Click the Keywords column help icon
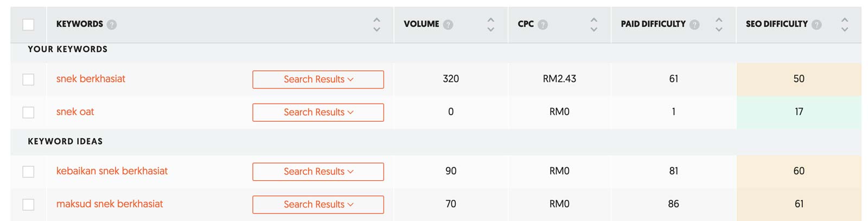This screenshot has width=868, height=221. pos(112,24)
